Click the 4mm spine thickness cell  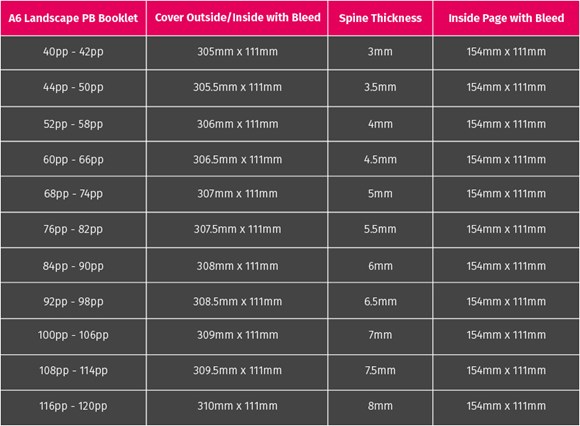(380, 124)
